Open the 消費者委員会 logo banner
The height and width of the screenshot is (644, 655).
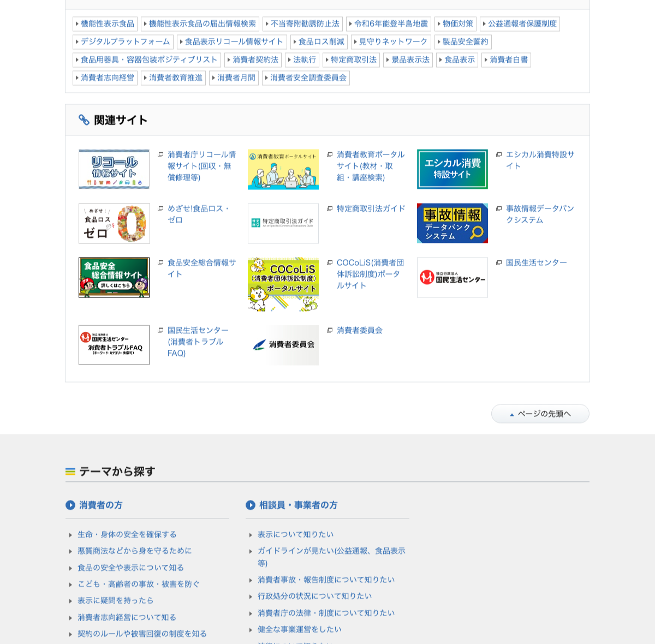coord(283,345)
